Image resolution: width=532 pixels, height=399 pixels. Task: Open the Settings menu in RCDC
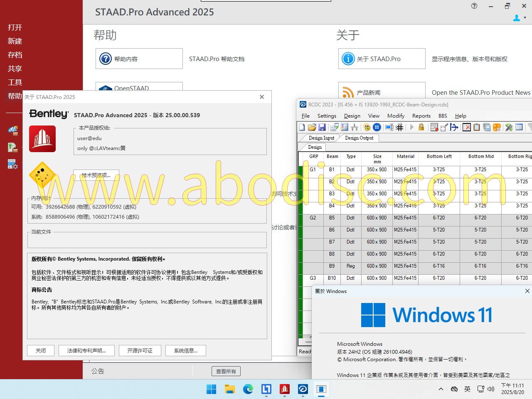327,116
